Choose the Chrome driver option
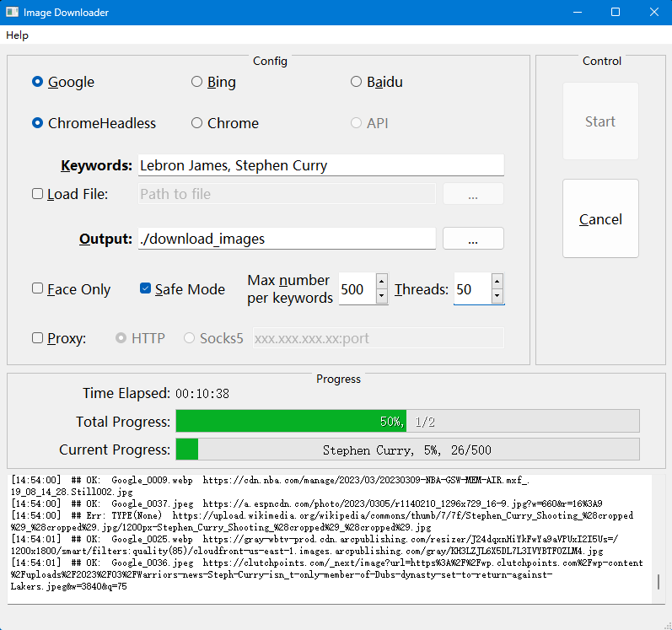This screenshot has width=672, height=630. click(225, 123)
